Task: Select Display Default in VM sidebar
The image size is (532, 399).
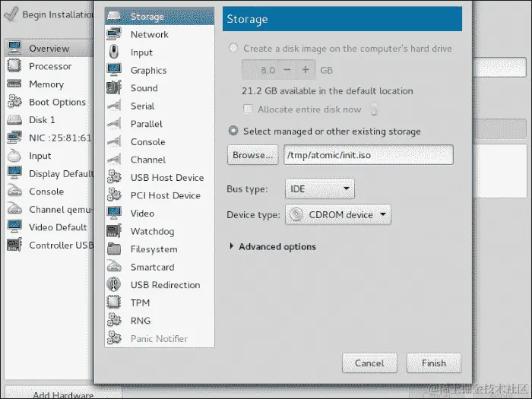Action: click(x=49, y=173)
